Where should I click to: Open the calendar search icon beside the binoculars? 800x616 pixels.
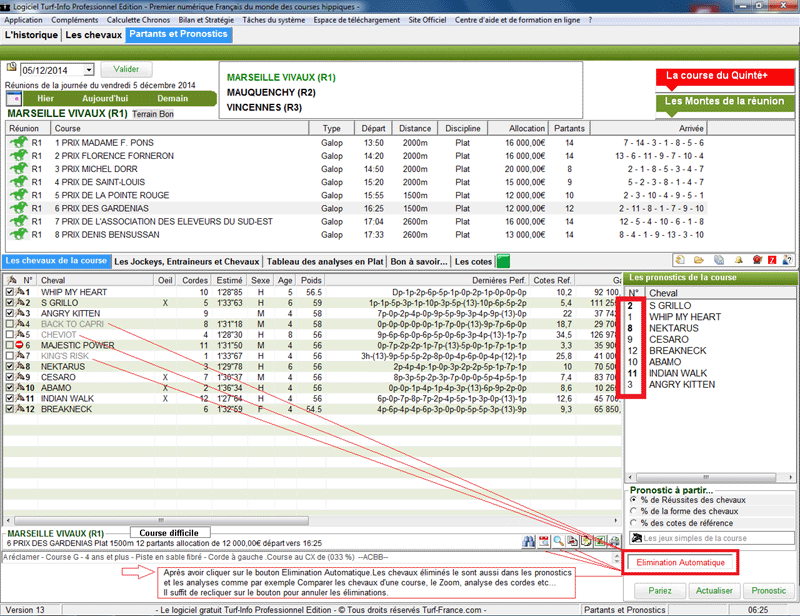tap(544, 541)
